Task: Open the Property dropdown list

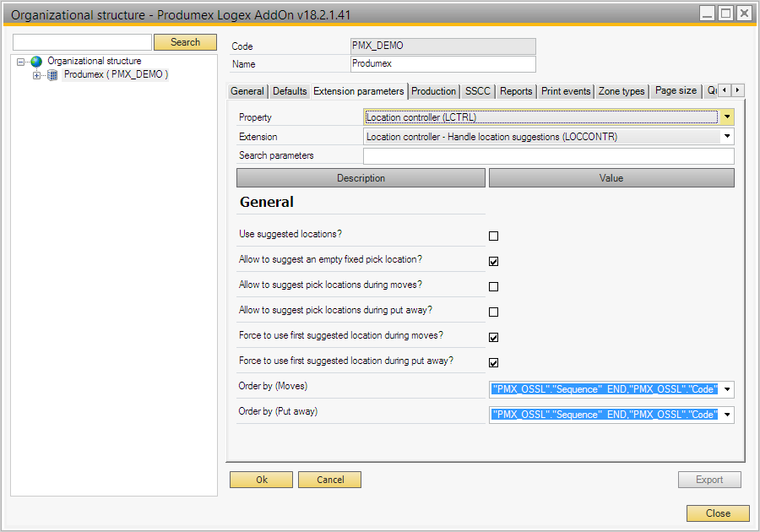Action: click(727, 117)
